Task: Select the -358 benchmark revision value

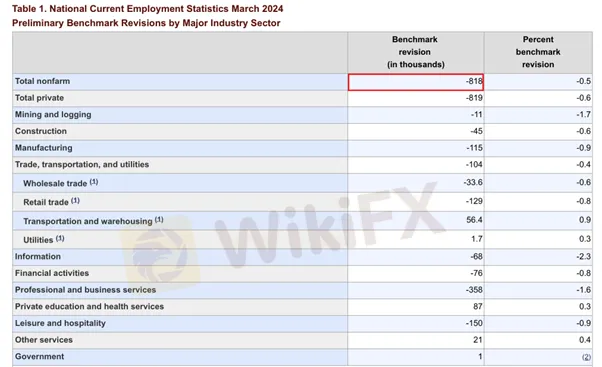Action: click(x=474, y=290)
